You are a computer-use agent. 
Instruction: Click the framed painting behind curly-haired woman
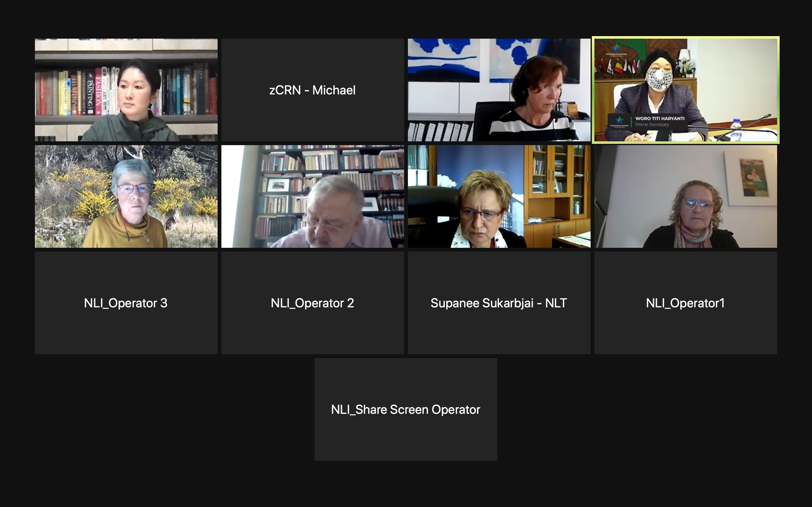click(753, 178)
